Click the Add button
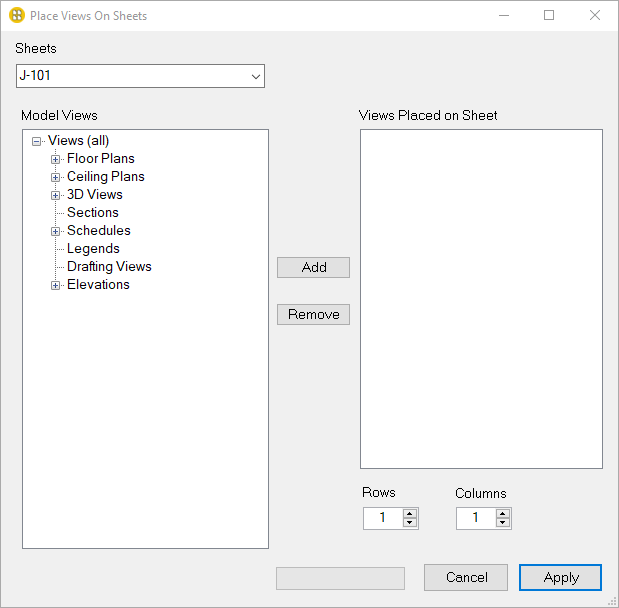Viewport: 619px width, 608px height. (313, 268)
